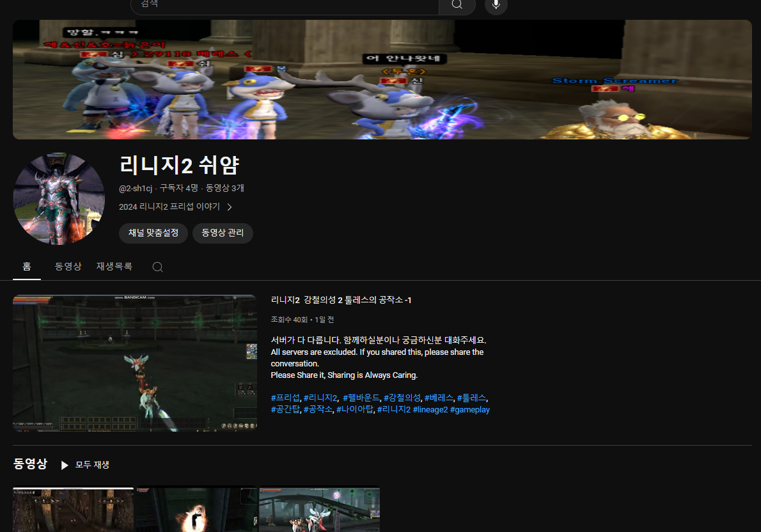Click the #리니지2 hashtag after #프리섭

pyautogui.click(x=320, y=398)
